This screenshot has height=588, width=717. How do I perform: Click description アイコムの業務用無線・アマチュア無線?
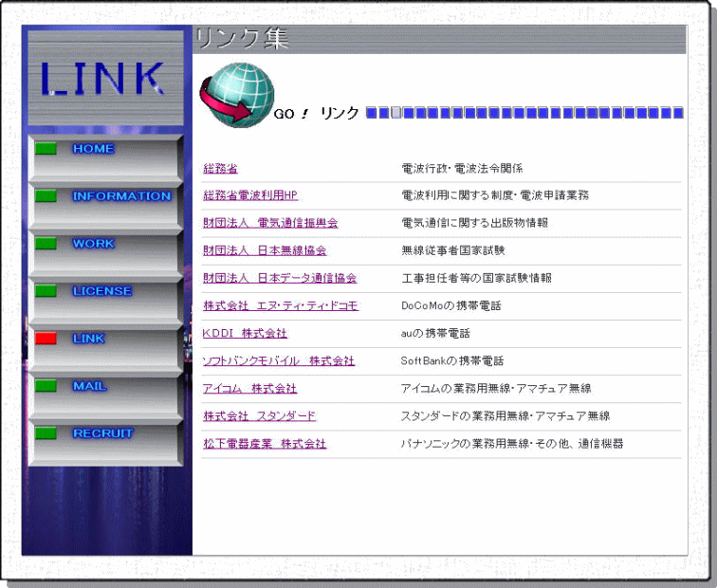(x=496, y=389)
